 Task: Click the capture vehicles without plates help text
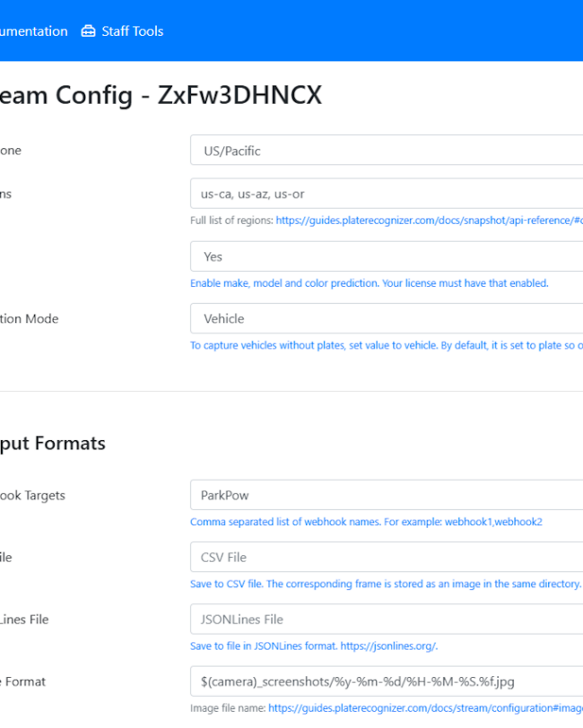pyautogui.click(x=387, y=345)
